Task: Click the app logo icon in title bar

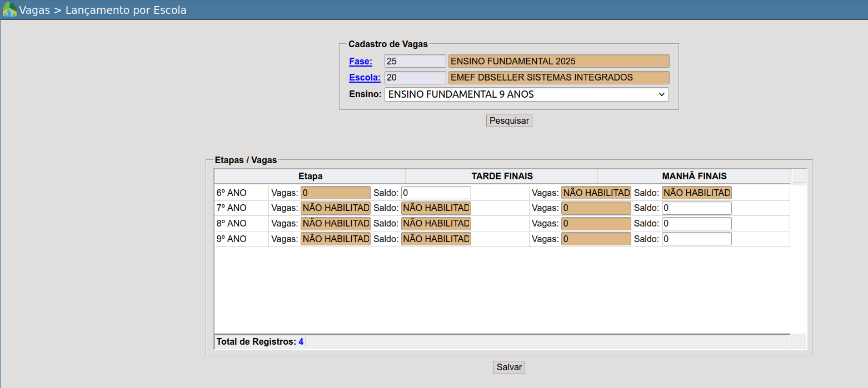Action: click(9, 10)
